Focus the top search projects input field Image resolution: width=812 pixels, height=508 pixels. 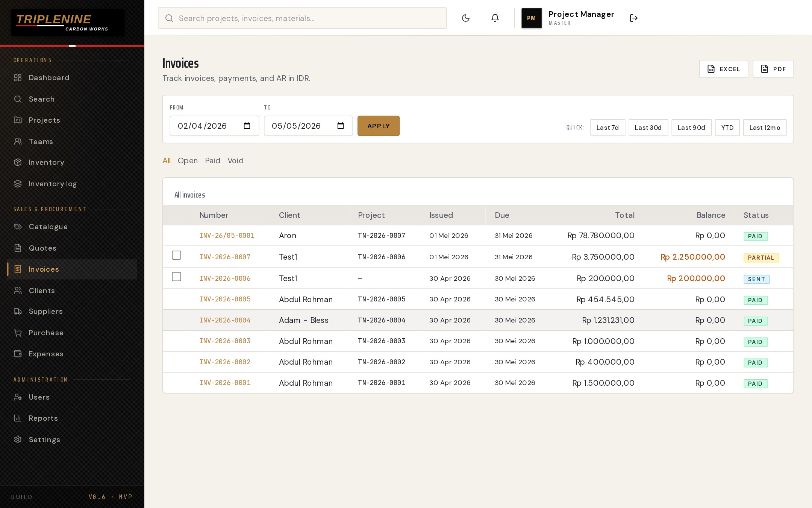pyautogui.click(x=302, y=18)
